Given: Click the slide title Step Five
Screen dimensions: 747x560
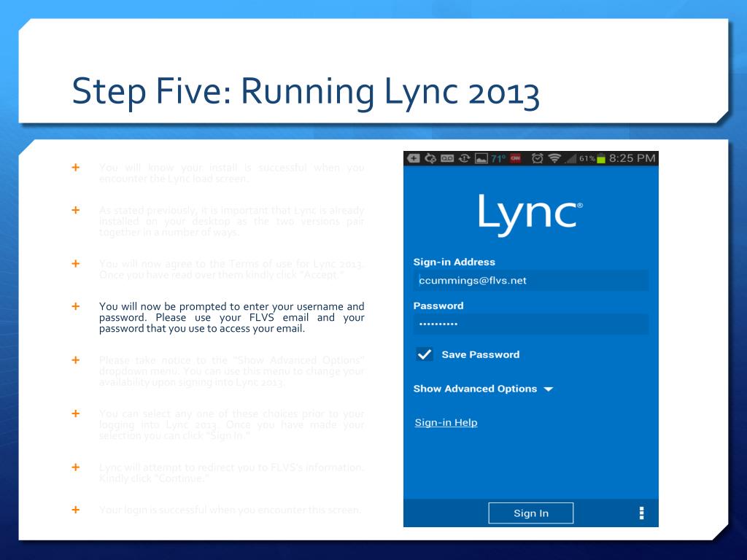Looking at the screenshot, I should 306,93.
